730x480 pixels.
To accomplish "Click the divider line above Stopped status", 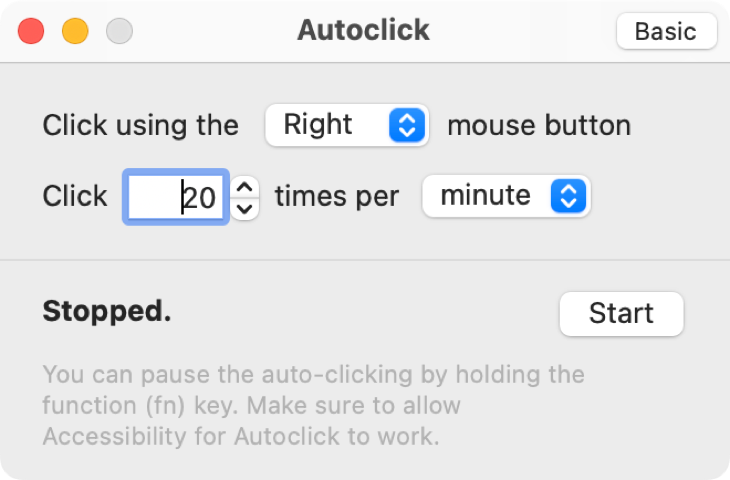I will click(365, 260).
